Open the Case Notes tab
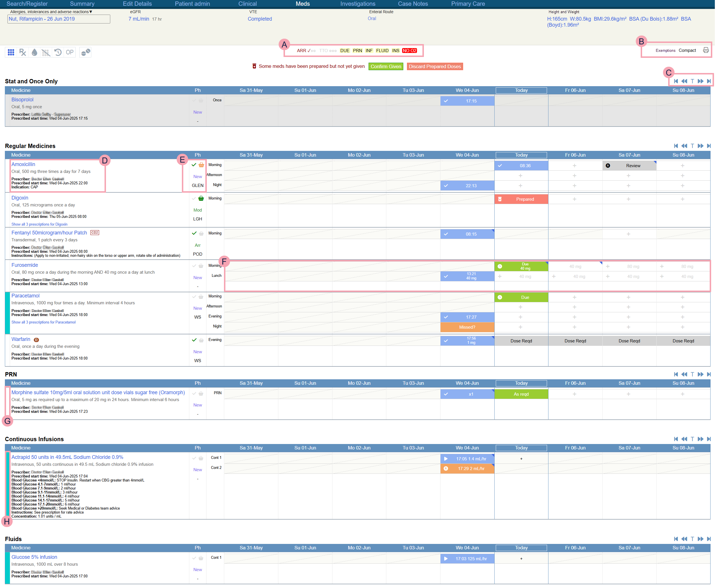Screen dimensions: 716x588 coord(413,4)
